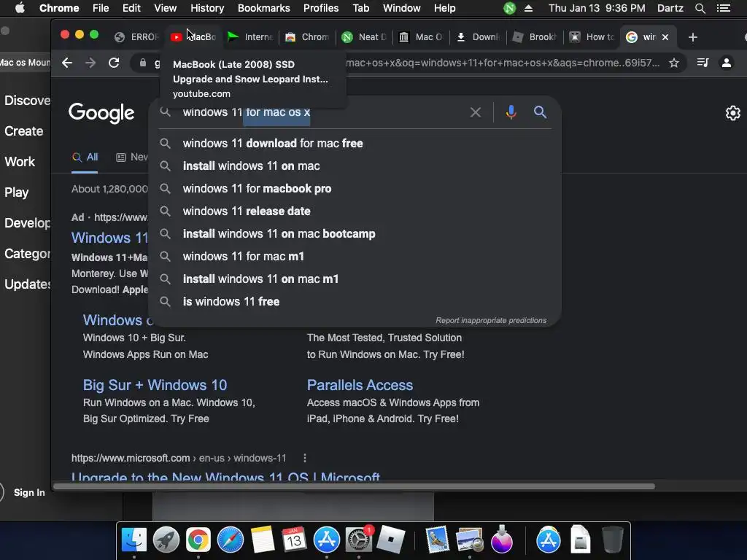Open the File menu

[x=101, y=8]
